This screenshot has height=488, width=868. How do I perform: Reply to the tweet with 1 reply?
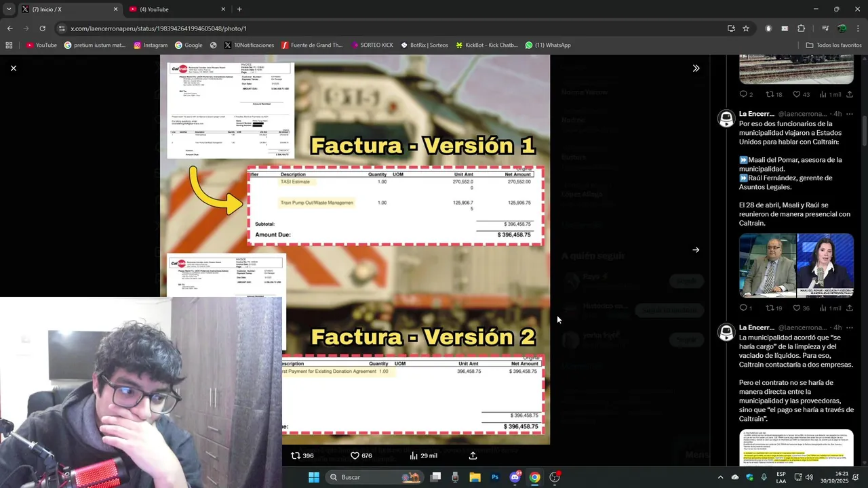(746, 308)
